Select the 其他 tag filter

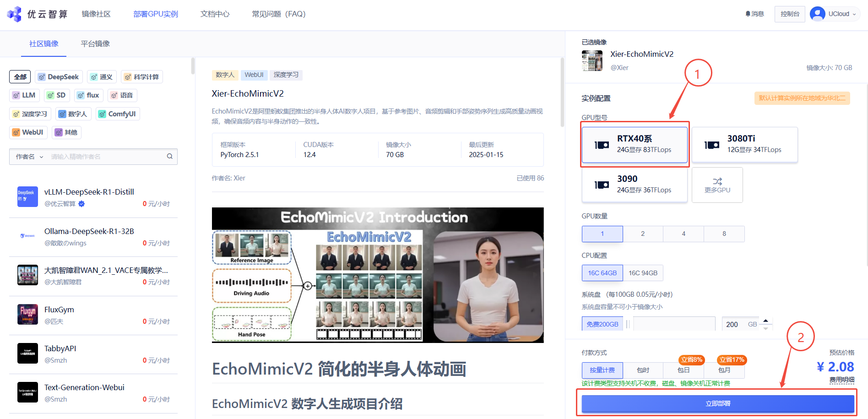tap(66, 132)
